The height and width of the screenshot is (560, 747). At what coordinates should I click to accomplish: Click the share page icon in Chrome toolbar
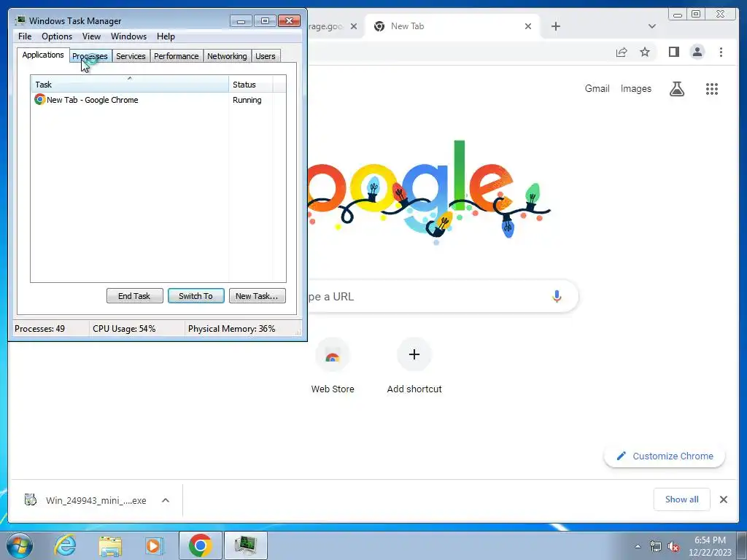click(622, 52)
